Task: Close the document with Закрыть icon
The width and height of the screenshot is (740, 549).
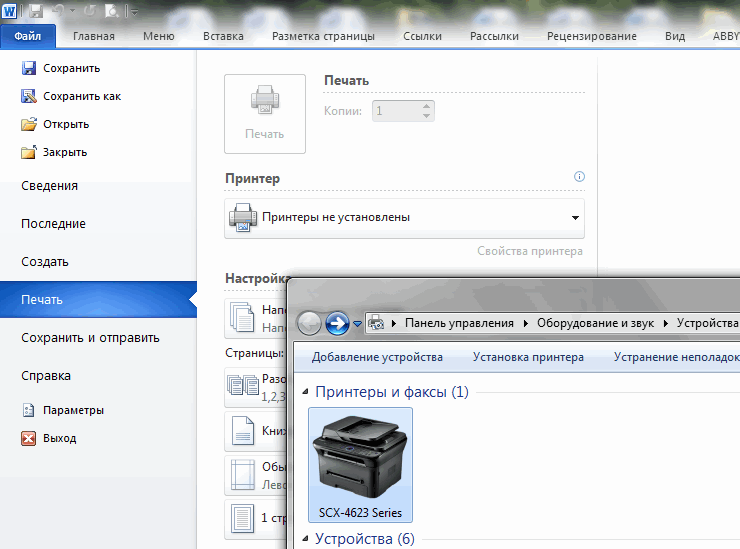Action: pos(29,153)
